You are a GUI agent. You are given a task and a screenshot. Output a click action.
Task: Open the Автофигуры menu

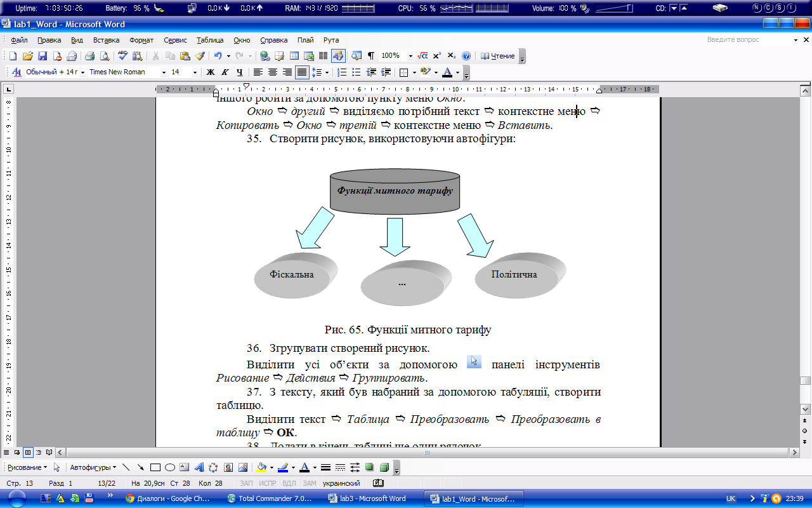point(93,467)
